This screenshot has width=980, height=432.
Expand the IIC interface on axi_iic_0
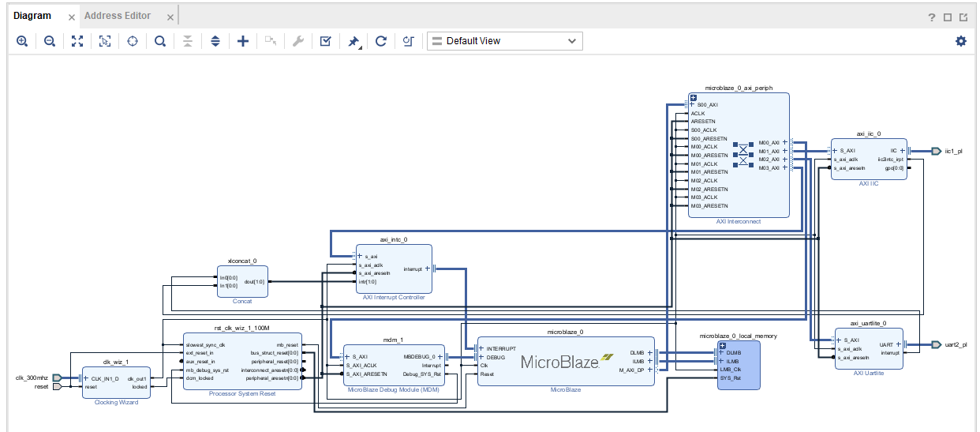click(904, 150)
